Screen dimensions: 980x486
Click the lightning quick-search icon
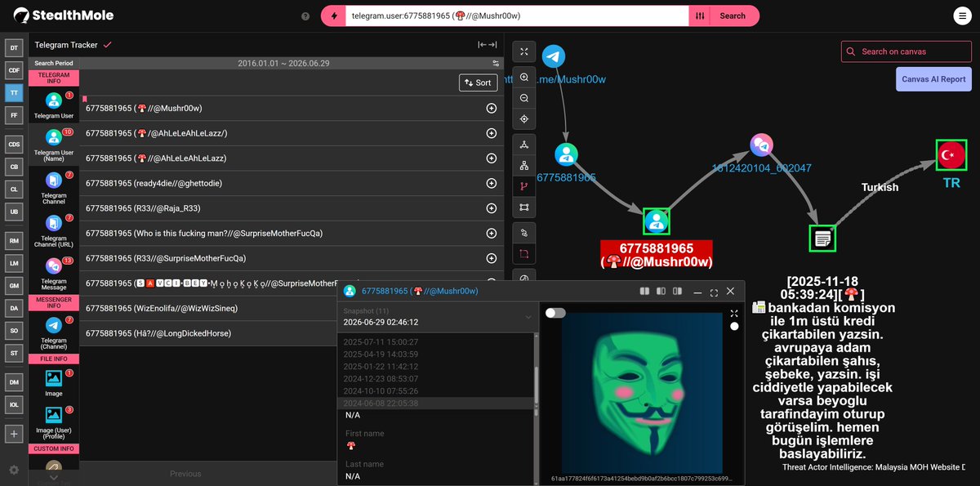(x=333, y=16)
